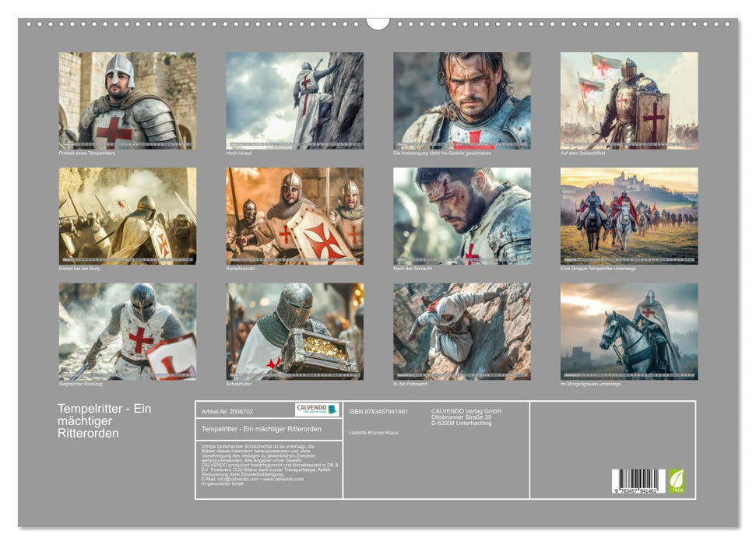Click the calendar hanger notch at top
Image resolution: width=756 pixels, height=545 pixels.
(x=378, y=23)
